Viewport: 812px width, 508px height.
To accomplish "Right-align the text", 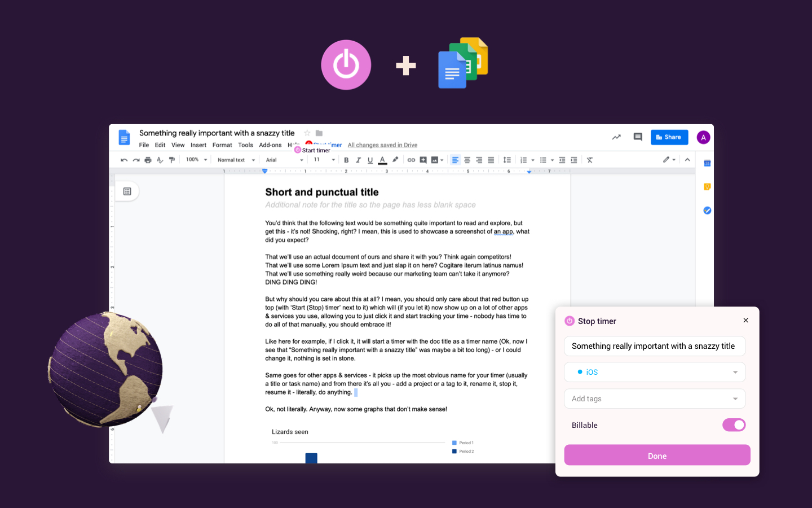I will pyautogui.click(x=479, y=160).
